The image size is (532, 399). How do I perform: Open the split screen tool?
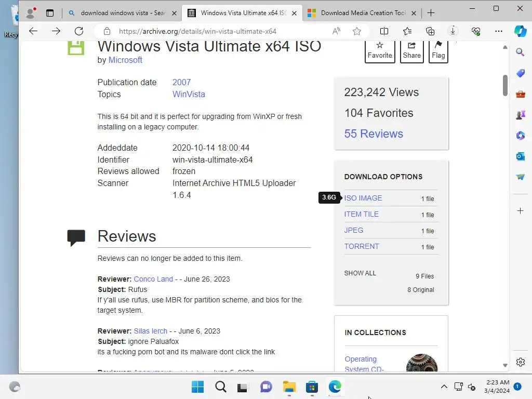(384, 31)
